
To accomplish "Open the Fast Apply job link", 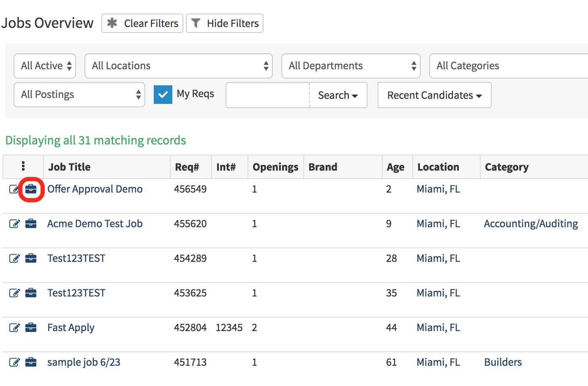I will 71,327.
